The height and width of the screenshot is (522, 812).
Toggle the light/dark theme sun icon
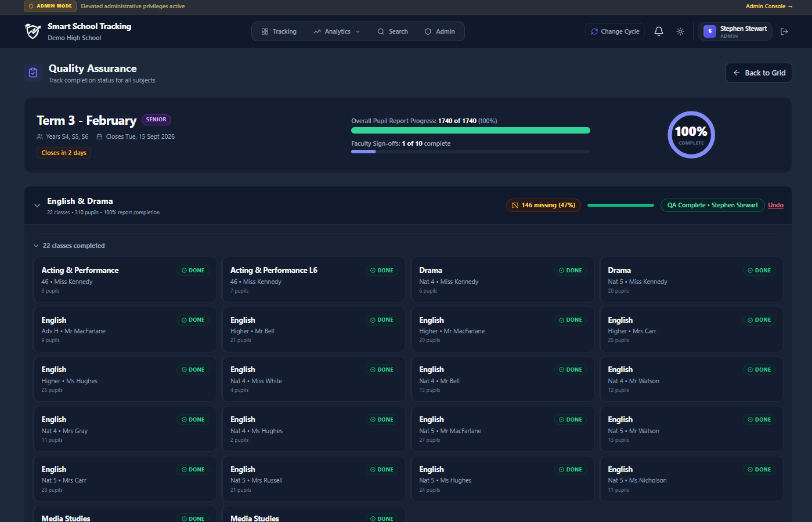coord(680,31)
